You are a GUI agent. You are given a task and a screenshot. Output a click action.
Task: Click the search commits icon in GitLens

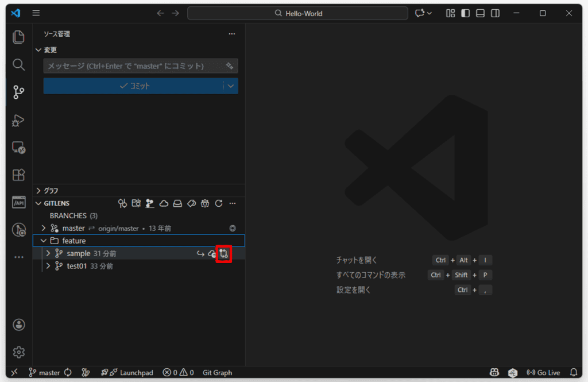pos(122,203)
